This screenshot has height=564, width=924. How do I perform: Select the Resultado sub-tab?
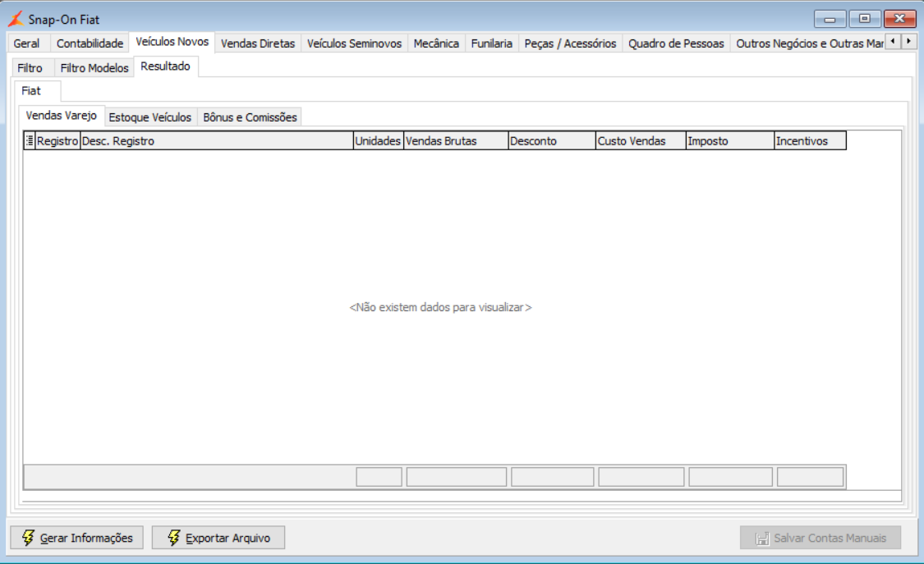pos(166,66)
